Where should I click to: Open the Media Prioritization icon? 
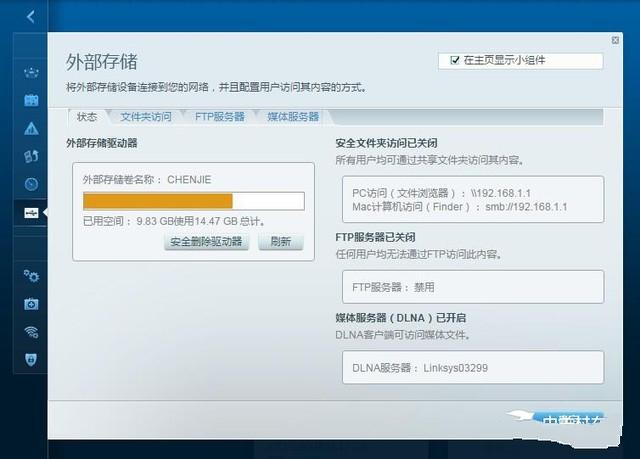pos(31,156)
